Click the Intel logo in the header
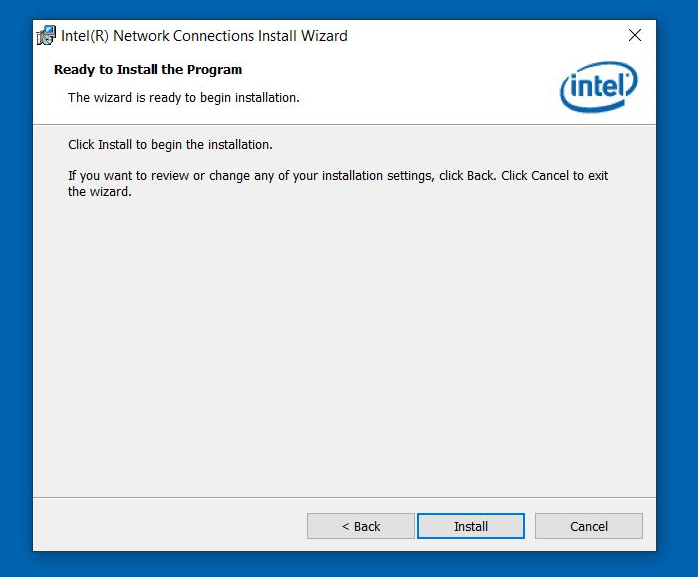 (598, 87)
